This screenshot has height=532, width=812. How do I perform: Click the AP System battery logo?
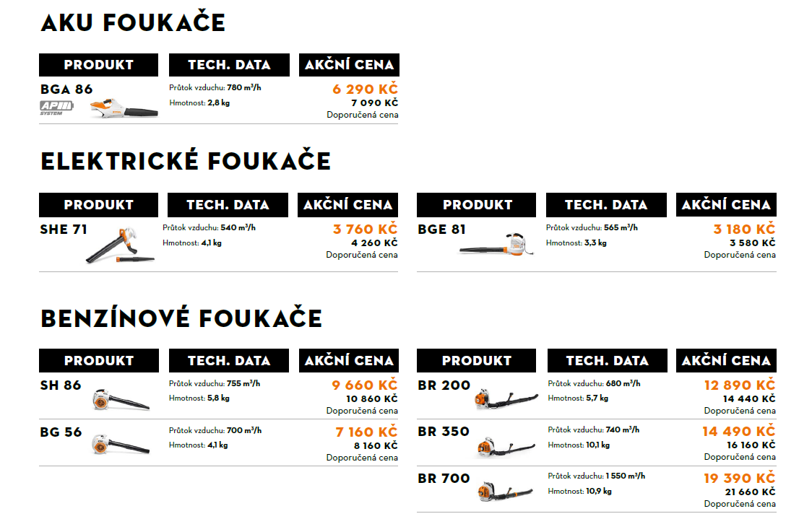coord(56,107)
